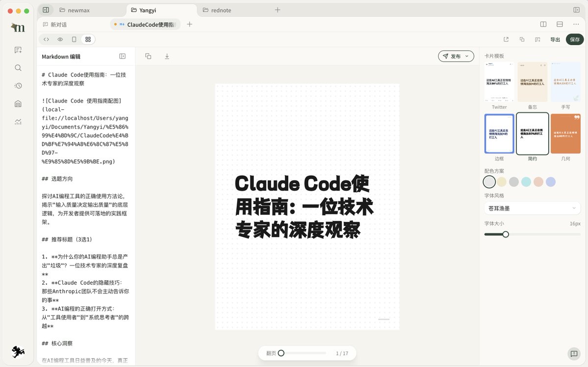Click the 翻页 page slider handle
This screenshot has height=367, width=588.
coord(281,353)
